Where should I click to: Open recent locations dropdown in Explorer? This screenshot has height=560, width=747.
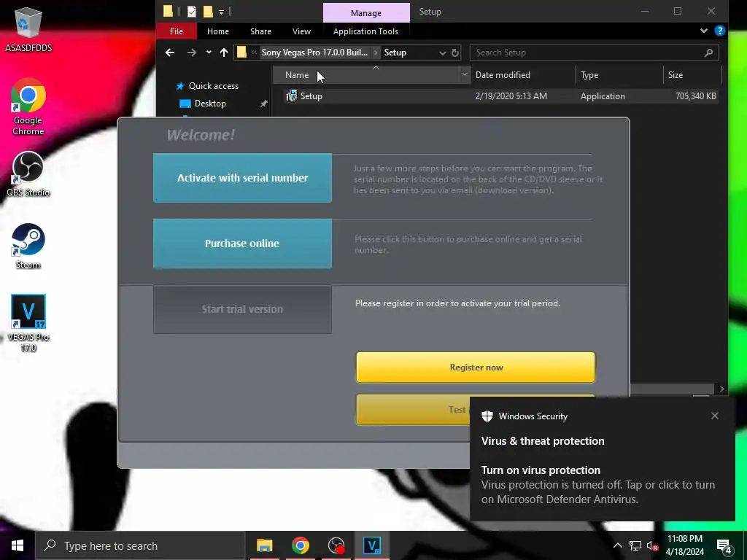tap(209, 52)
